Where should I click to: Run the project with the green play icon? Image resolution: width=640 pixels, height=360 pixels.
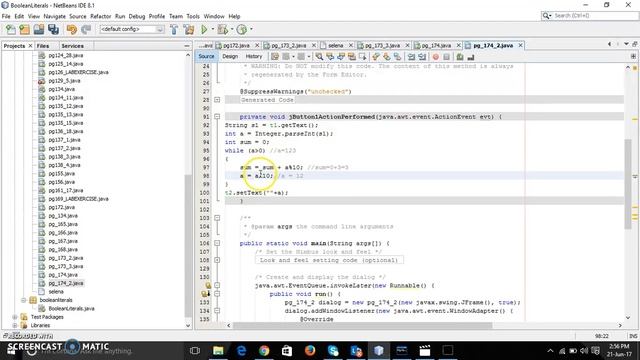(x=204, y=29)
